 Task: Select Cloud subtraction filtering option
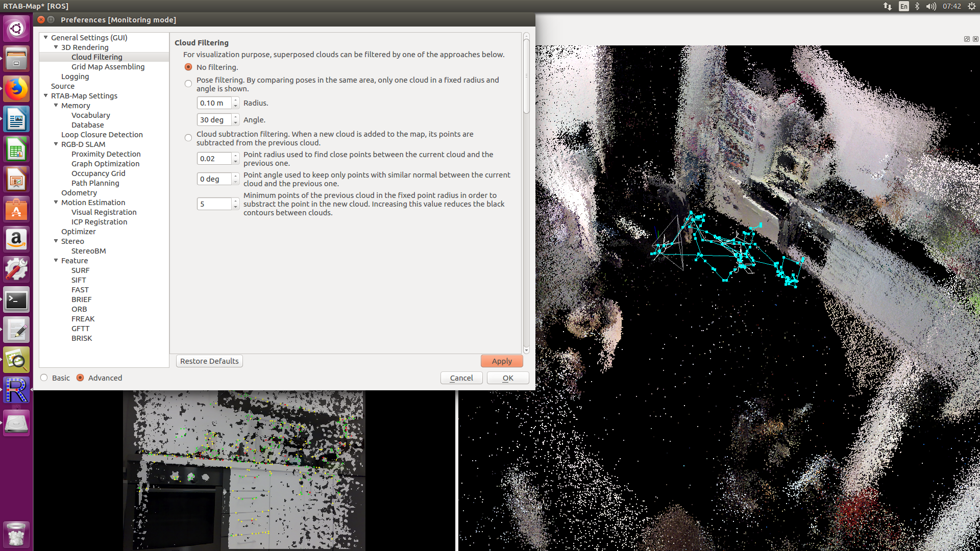tap(188, 138)
